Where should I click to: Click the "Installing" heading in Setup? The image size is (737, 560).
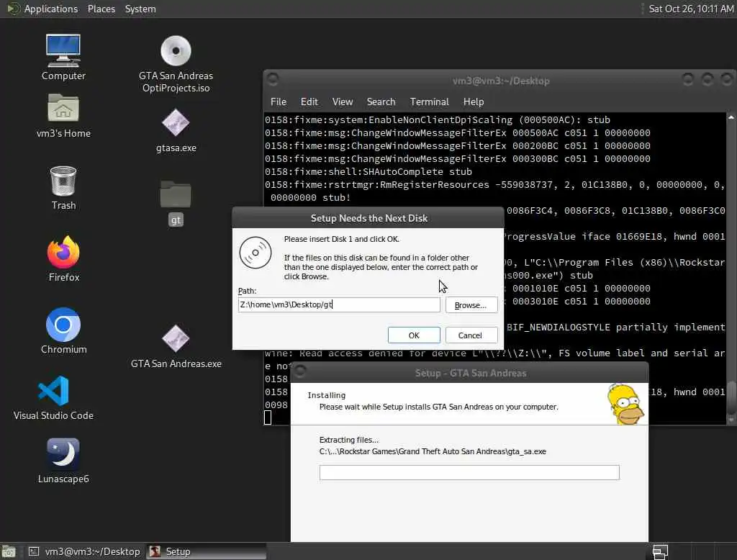[x=326, y=395]
